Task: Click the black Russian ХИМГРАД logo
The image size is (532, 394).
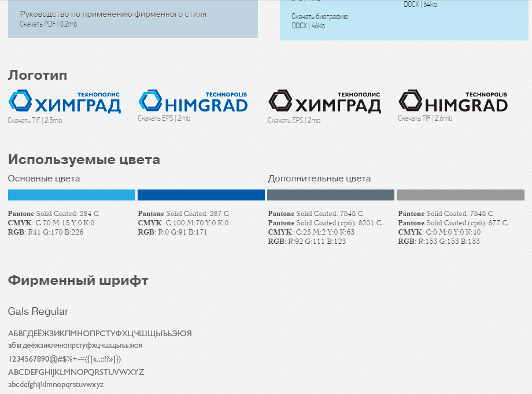Action: [x=325, y=101]
